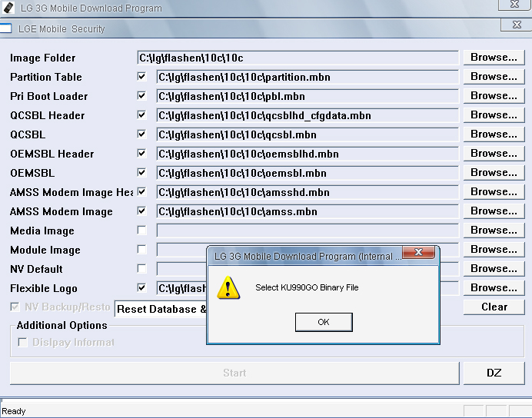Click the Image Folder path field

coord(298,58)
